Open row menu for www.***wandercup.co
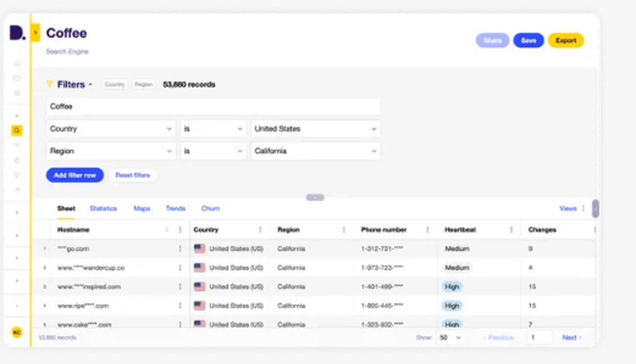Viewport: 636px width, 364px height. click(x=180, y=268)
